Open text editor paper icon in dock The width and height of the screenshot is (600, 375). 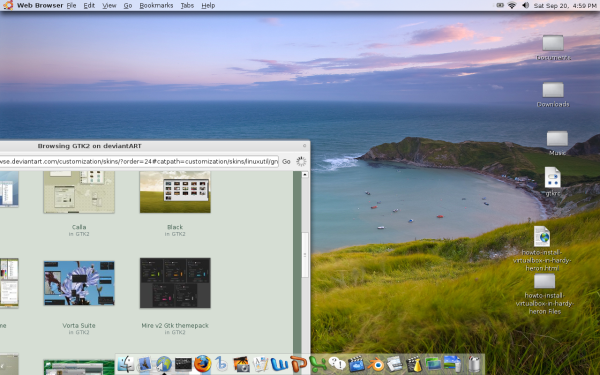coord(260,364)
